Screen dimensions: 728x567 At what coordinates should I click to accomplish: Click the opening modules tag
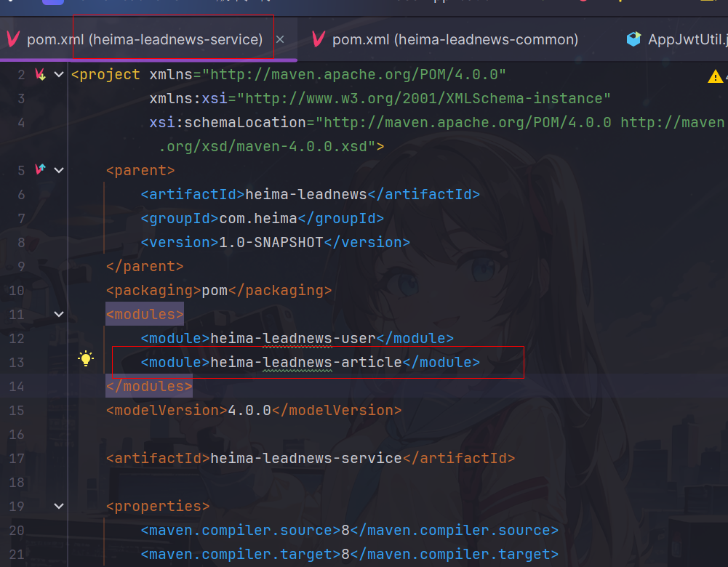coord(145,314)
